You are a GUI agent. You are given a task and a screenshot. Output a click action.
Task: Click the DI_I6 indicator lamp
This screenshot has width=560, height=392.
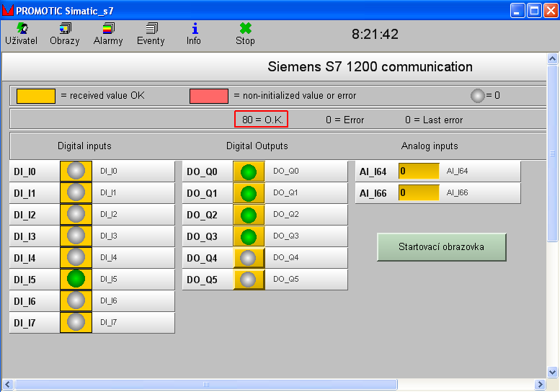coord(76,300)
